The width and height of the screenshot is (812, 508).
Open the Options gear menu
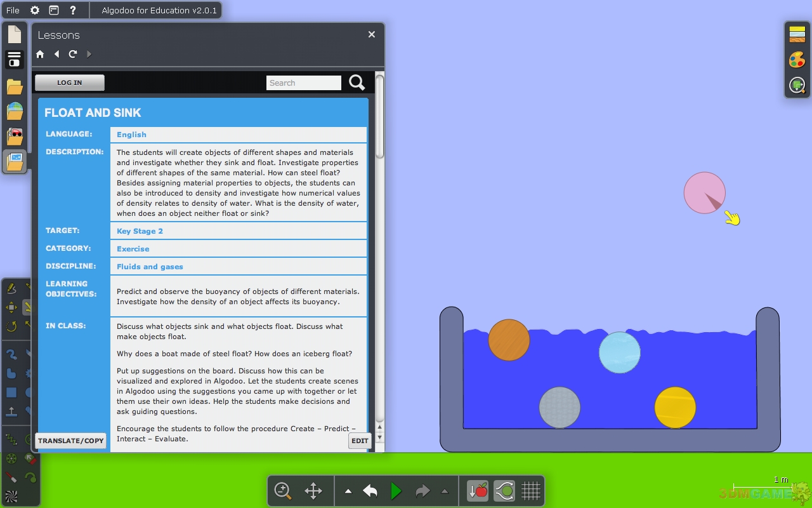35,10
